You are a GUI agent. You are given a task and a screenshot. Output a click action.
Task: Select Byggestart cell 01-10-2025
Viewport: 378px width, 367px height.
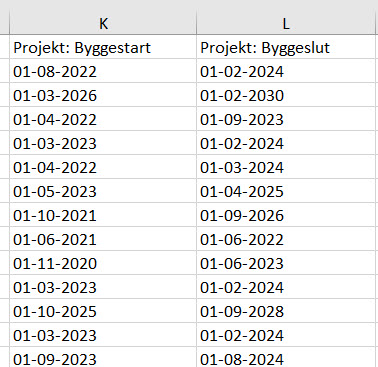point(103,311)
